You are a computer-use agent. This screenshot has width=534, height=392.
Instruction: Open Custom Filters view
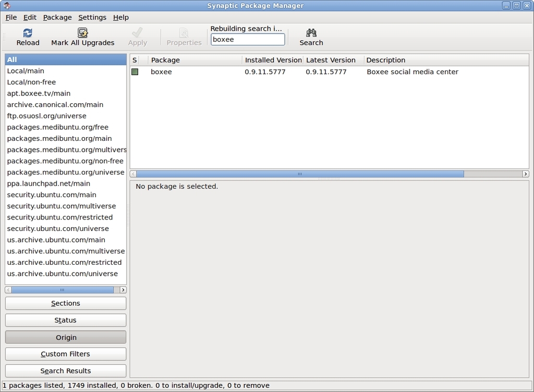[65, 354]
